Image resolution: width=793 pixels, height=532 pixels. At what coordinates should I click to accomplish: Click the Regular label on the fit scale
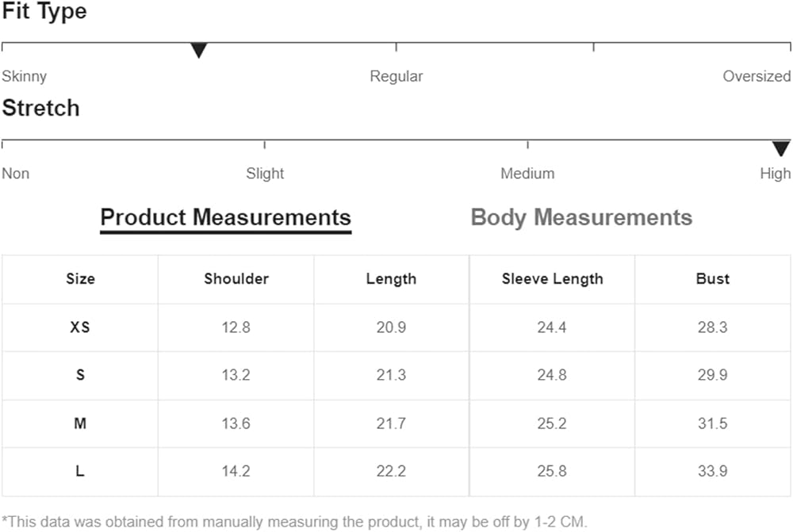click(396, 76)
